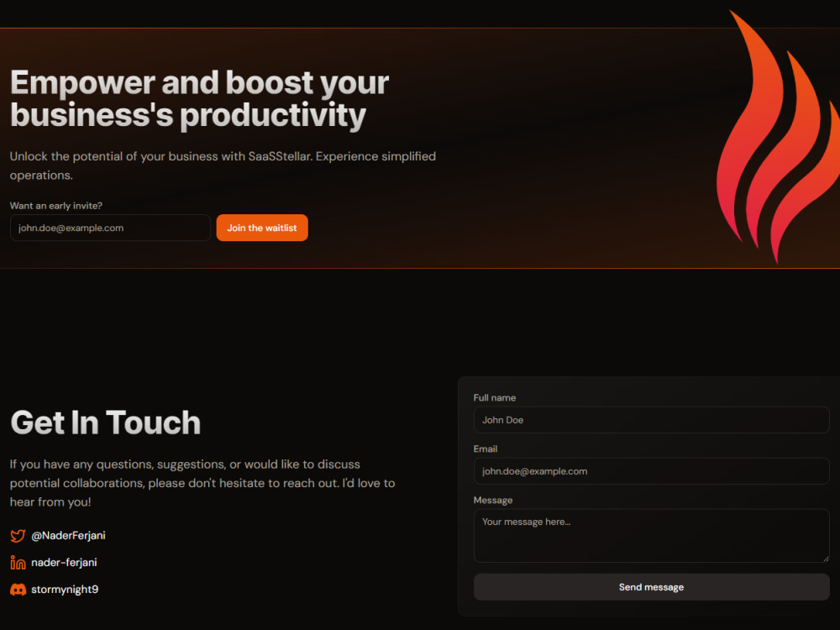The width and height of the screenshot is (840, 630).
Task: Focus the Full name input field
Action: point(652,420)
